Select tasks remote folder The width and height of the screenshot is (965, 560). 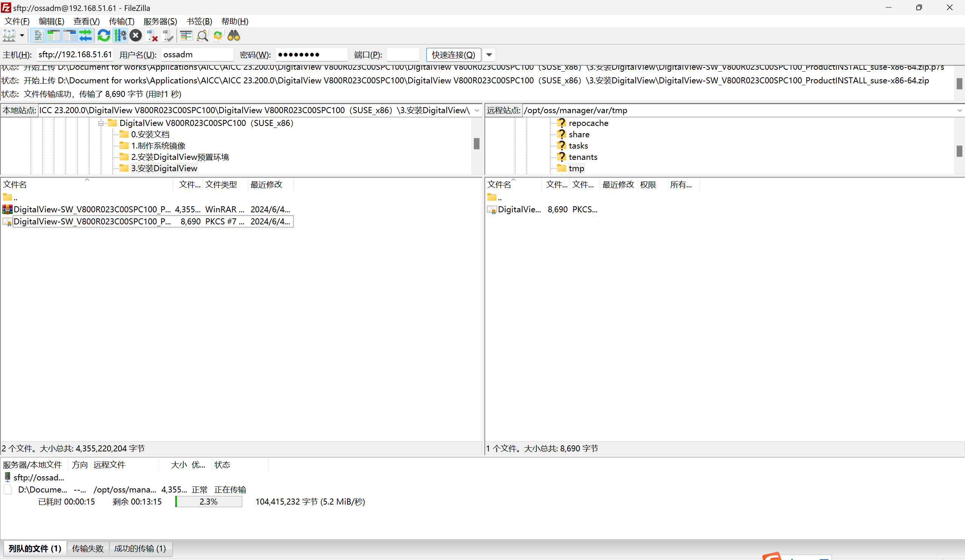click(x=578, y=146)
